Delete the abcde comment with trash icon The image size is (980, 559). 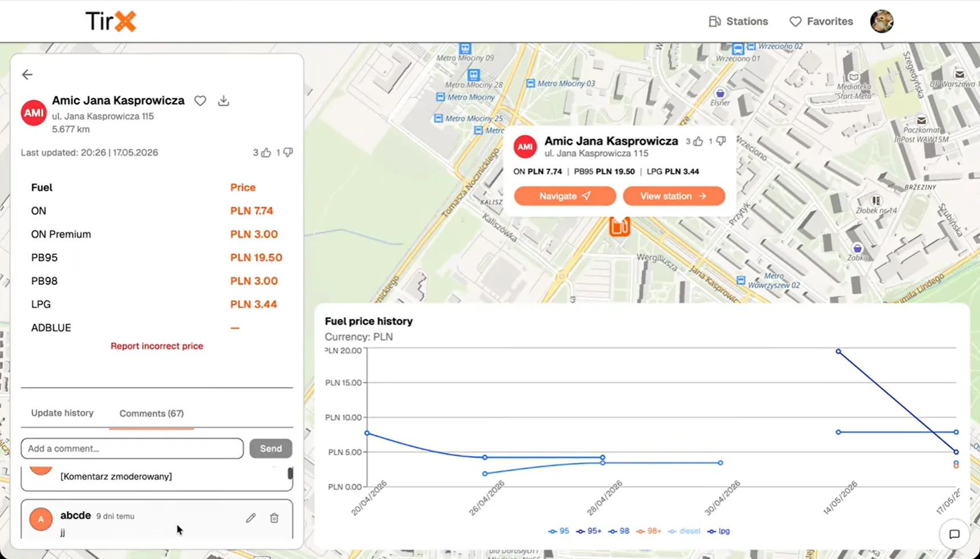[x=275, y=518]
